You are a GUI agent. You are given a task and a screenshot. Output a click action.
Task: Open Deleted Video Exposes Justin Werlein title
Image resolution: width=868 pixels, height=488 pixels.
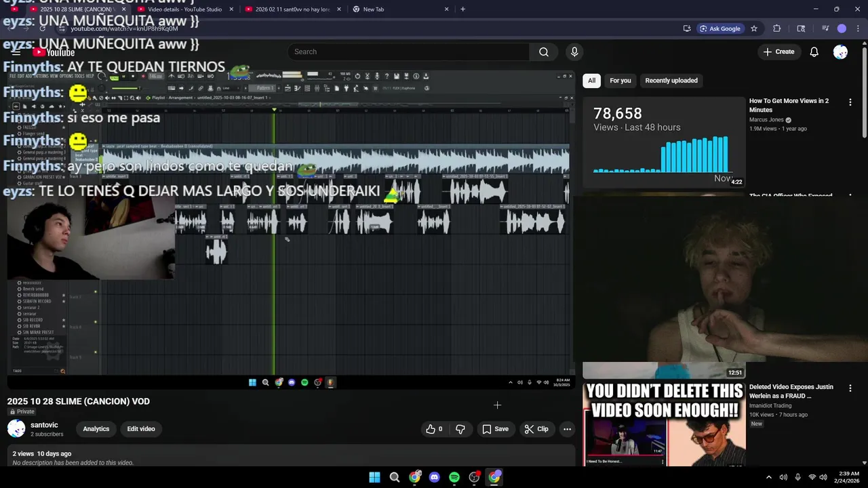791,391
